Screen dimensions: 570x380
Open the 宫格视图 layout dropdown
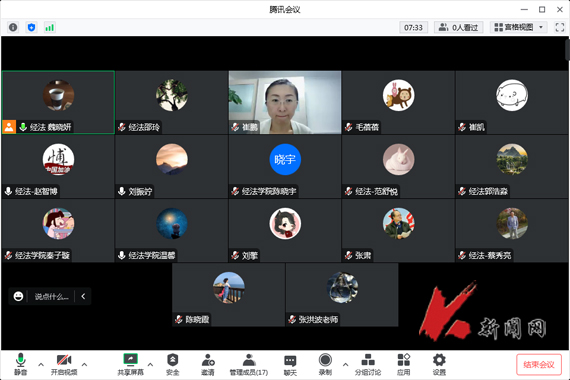(518, 28)
